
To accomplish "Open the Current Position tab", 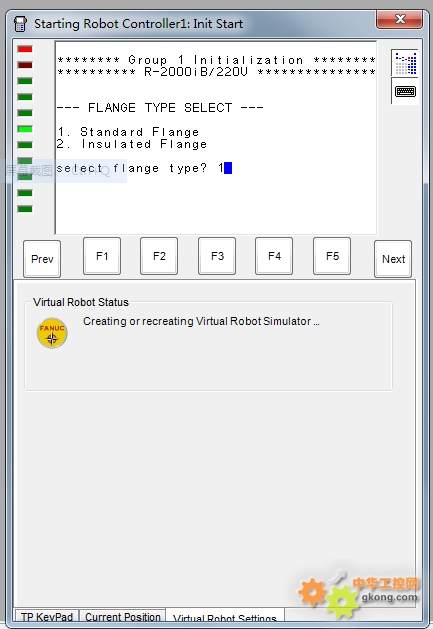I will pos(122,617).
